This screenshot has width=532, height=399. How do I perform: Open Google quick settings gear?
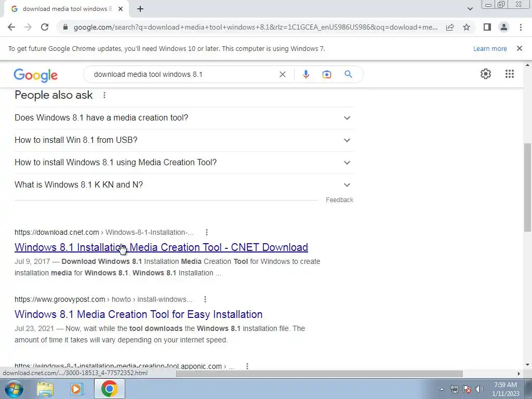pyautogui.click(x=486, y=74)
